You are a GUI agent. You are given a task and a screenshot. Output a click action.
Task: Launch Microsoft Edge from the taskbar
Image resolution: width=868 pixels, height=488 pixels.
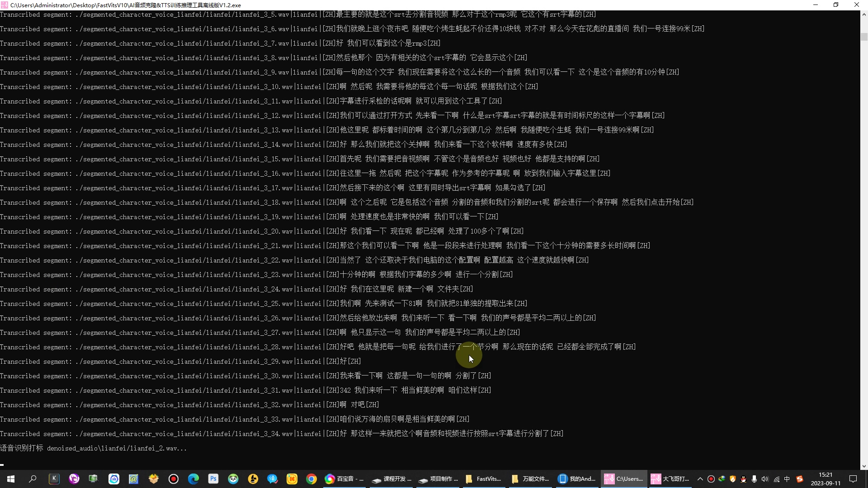(x=193, y=479)
